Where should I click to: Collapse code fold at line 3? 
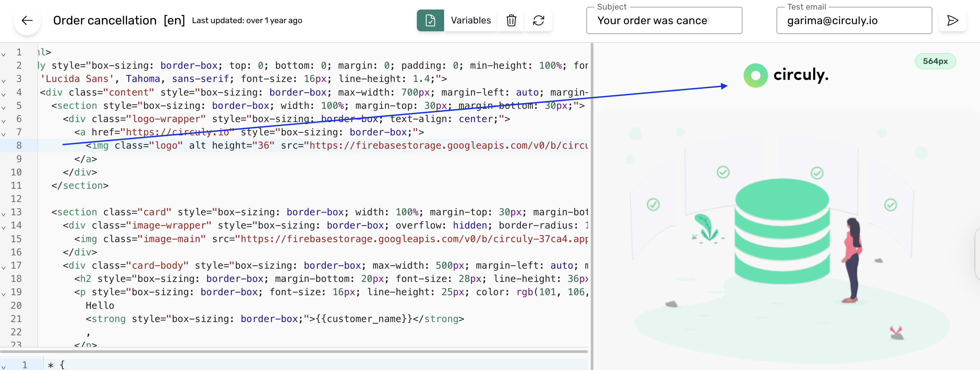(4, 81)
